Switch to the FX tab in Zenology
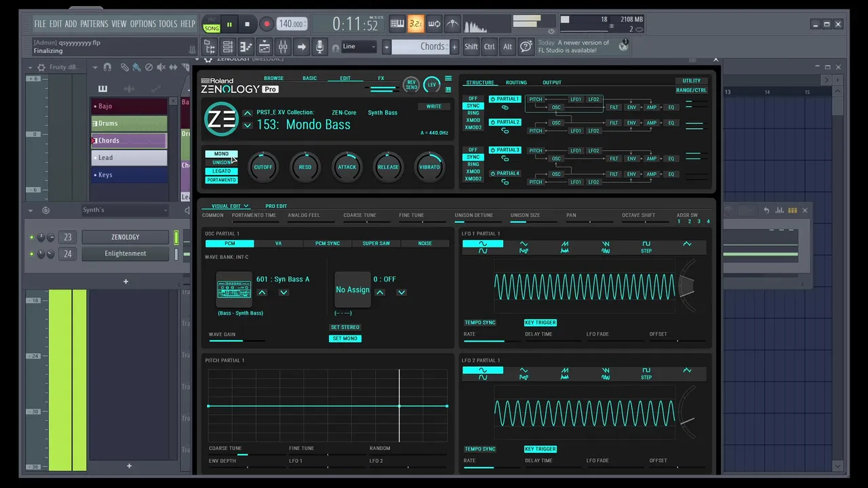The image size is (868, 488). [x=381, y=79]
